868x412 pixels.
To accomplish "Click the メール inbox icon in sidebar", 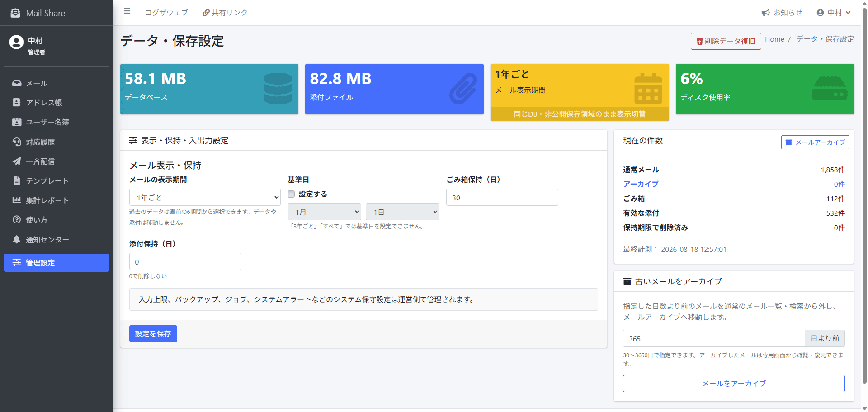I will 17,83.
